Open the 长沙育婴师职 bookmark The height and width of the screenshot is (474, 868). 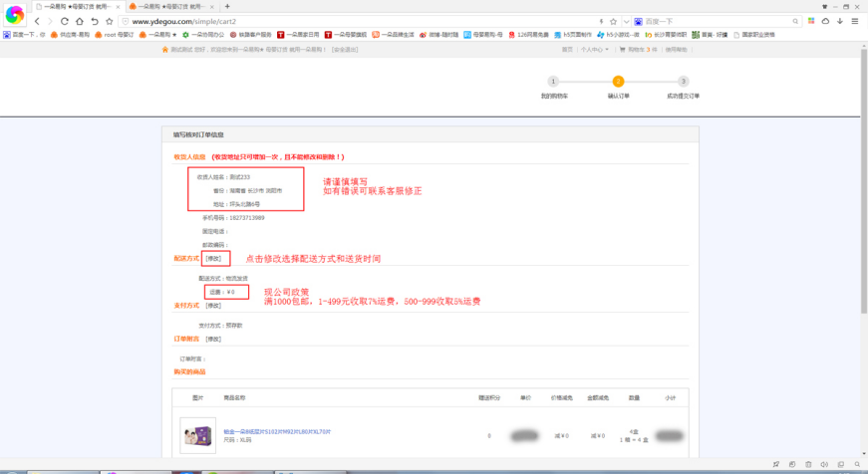(666, 34)
